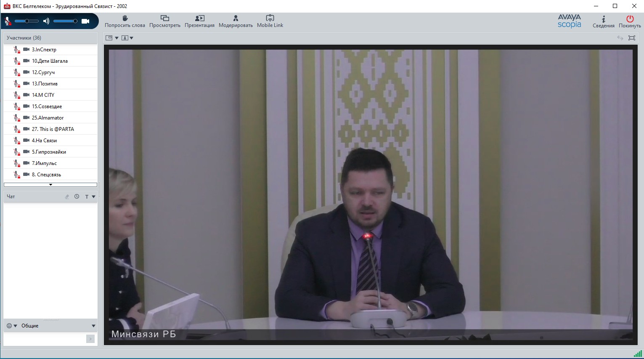Click the self-view picture icon
644x359 pixels.
pyautogui.click(x=125, y=38)
